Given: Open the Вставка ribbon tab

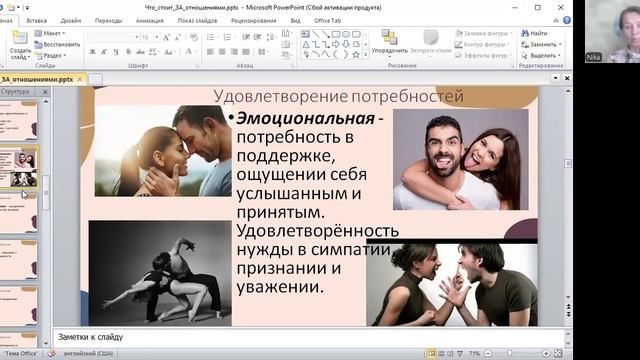Looking at the screenshot, I should point(36,20).
